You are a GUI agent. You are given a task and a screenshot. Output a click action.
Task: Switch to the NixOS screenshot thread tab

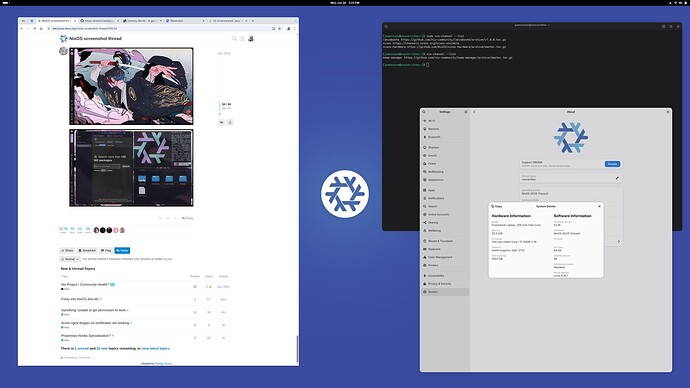pyautogui.click(x=56, y=21)
